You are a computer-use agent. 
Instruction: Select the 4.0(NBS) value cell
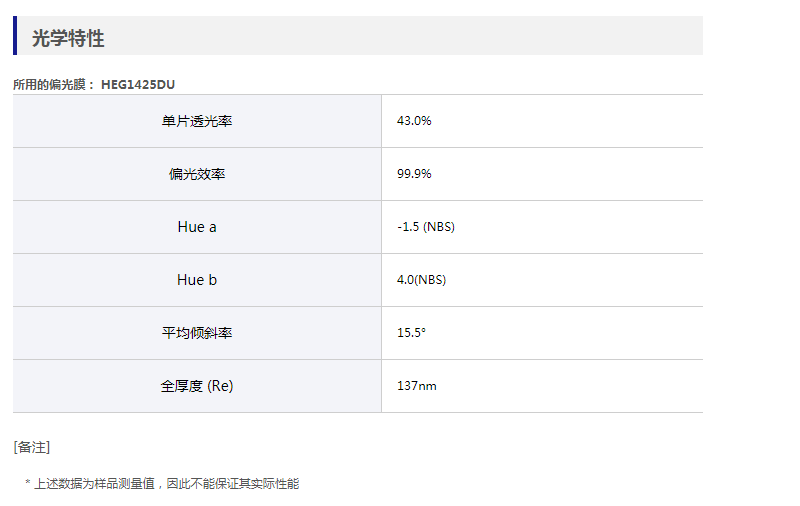(421, 280)
